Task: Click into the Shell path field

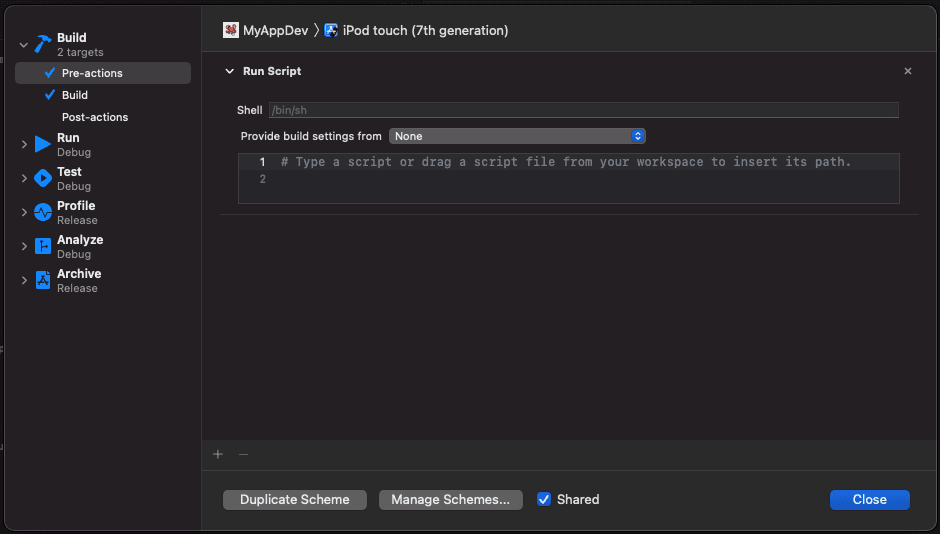Action: (x=583, y=110)
